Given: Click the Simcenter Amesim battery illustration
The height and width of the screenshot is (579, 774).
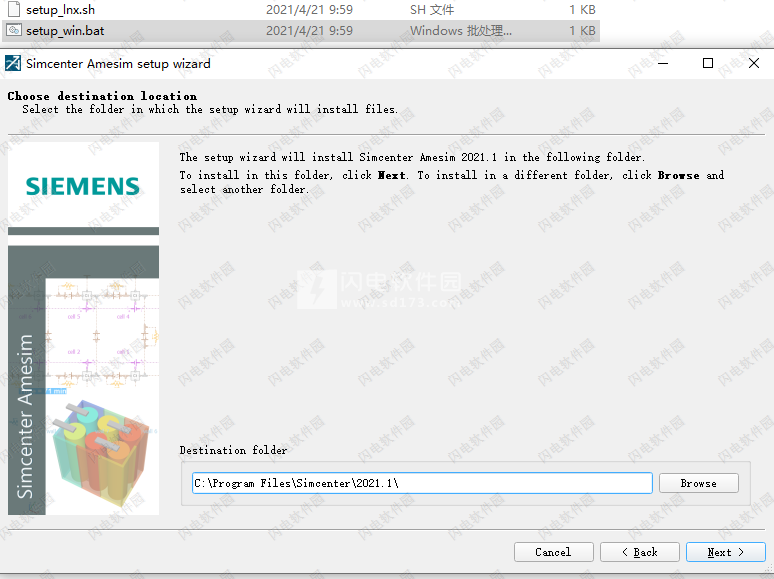Looking at the screenshot, I should point(103,456).
